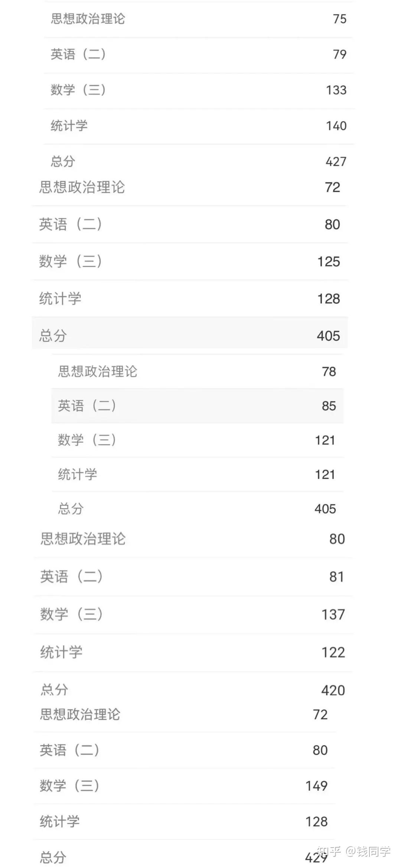Image resolution: width=401 pixels, height=868 pixels.
Task: Click the 知乎 @钱同学 watermark
Action: (x=353, y=851)
